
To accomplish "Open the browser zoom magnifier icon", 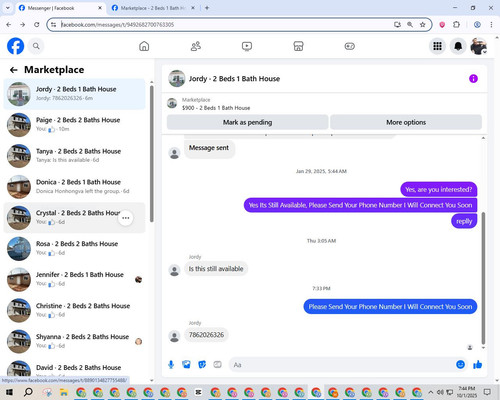I will pyautogui.click(x=410, y=25).
